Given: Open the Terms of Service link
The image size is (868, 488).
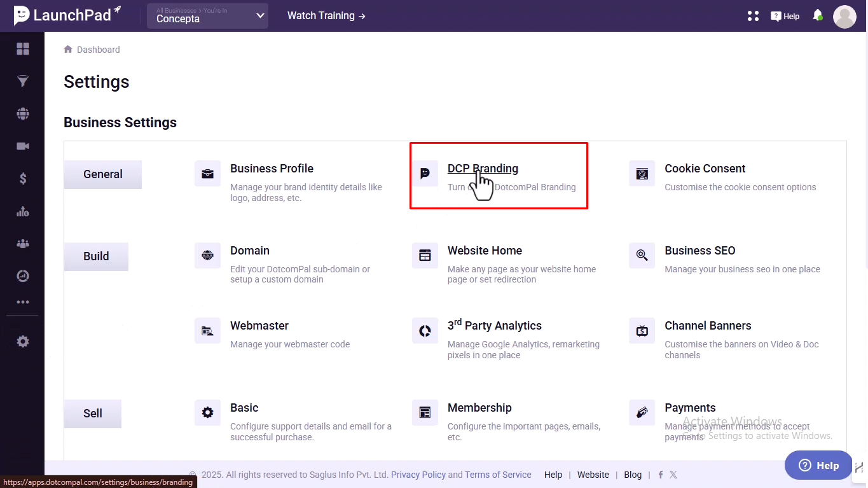Looking at the screenshot, I should (498, 475).
